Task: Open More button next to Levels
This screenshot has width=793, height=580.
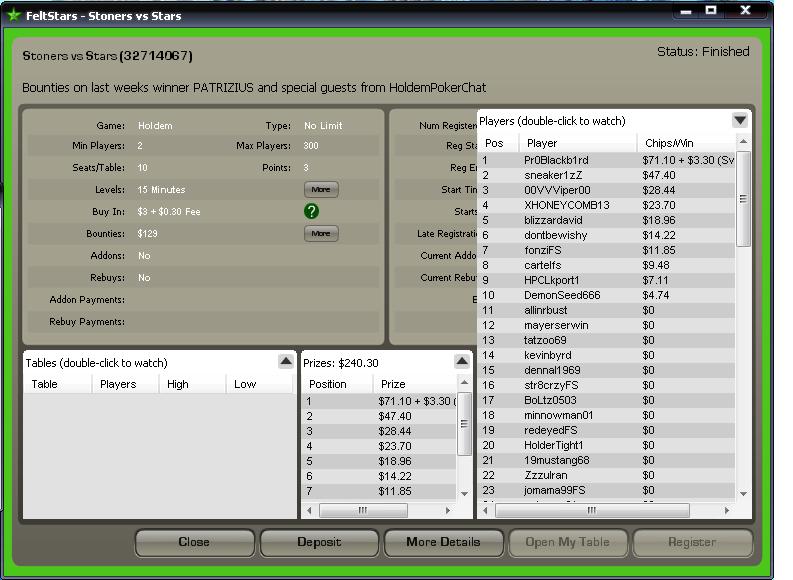Action: [x=321, y=190]
